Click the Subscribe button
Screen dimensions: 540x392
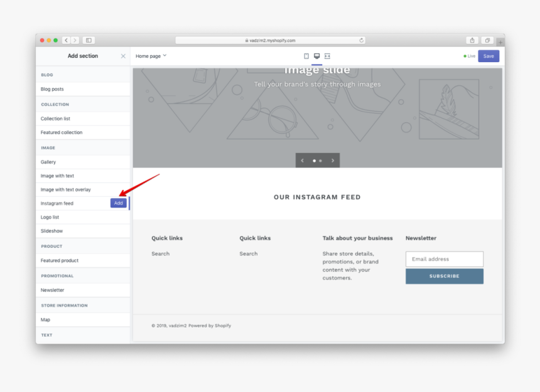click(x=445, y=276)
